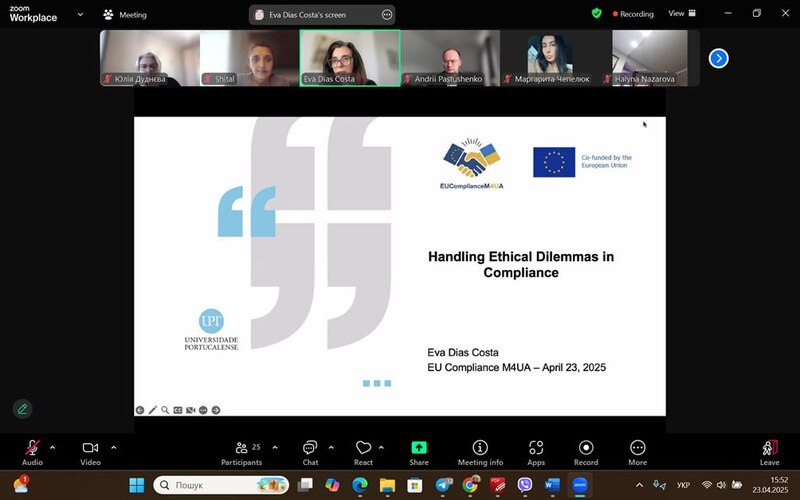The height and width of the screenshot is (500, 800).
Task: Open Microsoft Word from taskbar
Action: click(x=552, y=485)
